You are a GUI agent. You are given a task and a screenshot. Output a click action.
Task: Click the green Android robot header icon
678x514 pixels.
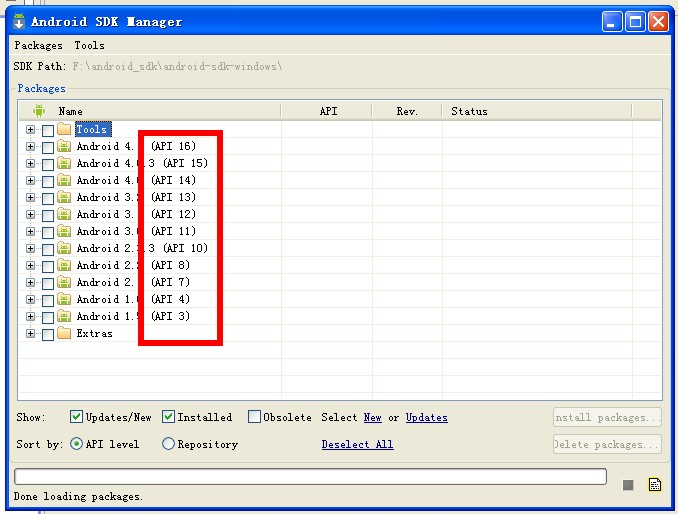coord(39,111)
